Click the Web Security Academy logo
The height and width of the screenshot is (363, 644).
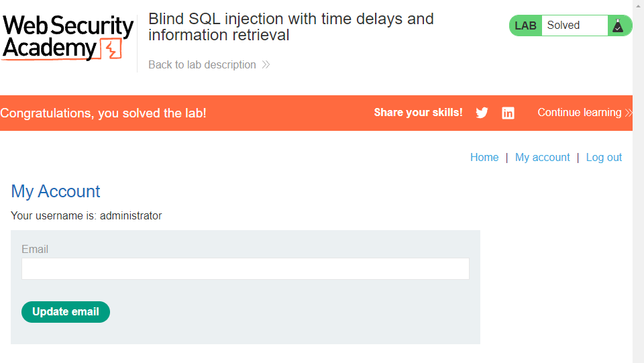68,38
